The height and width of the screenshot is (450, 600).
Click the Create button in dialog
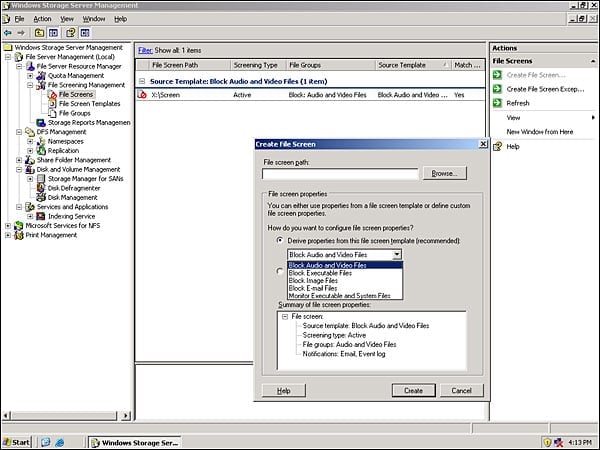414,391
